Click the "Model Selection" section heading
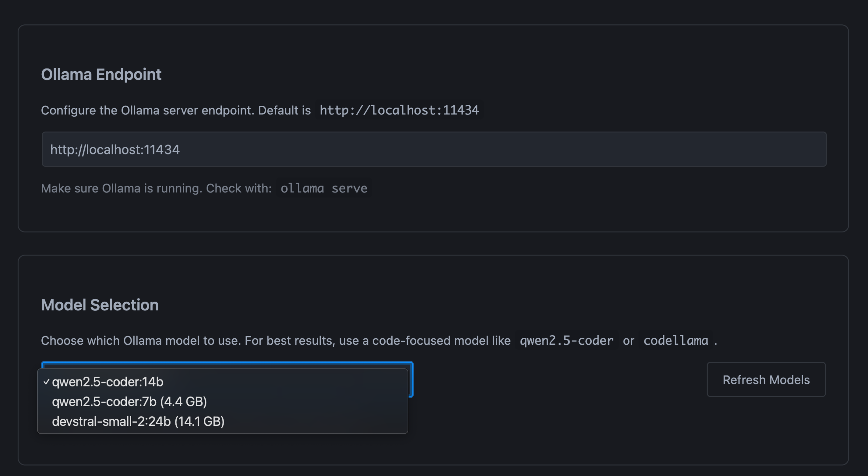 pos(100,305)
